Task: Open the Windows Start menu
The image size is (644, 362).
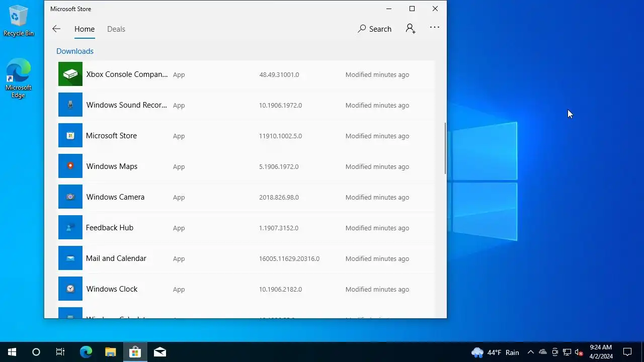Action: (x=12, y=352)
